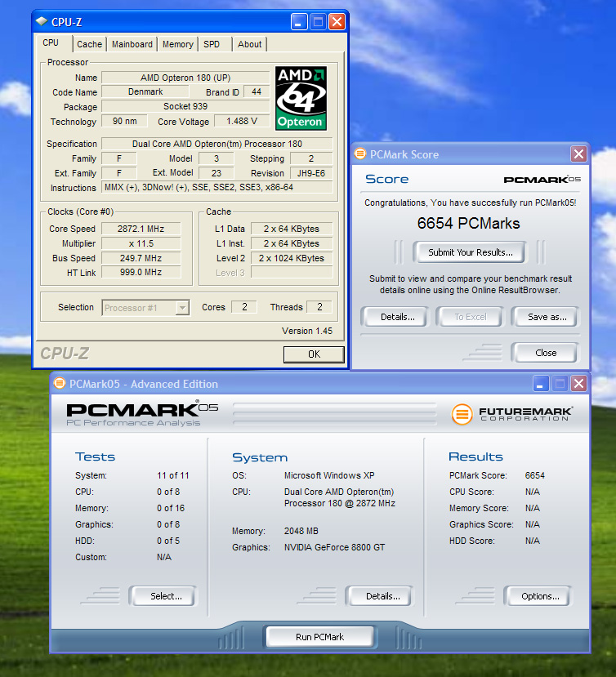Click the OS value Microsoft Windows XP
The image size is (616, 677).
coord(329,475)
